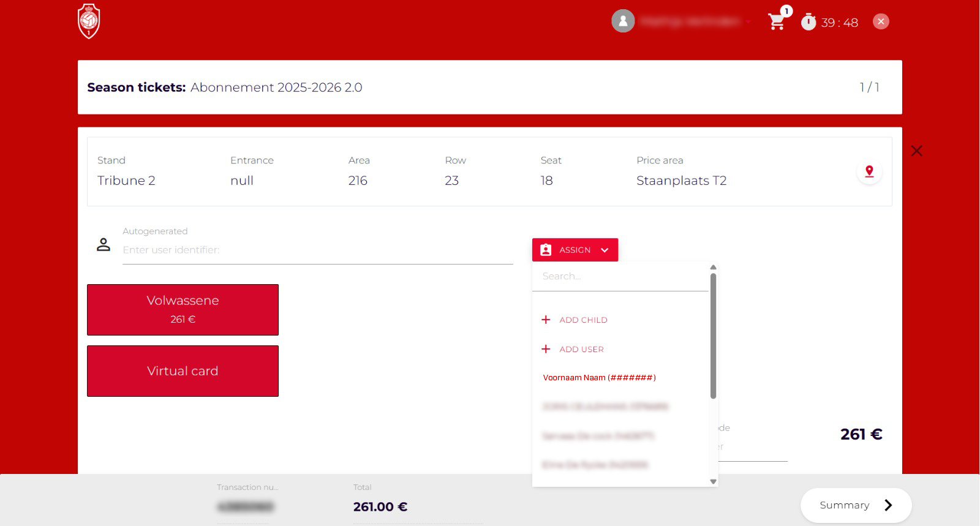
Task: Click the session timer stopwatch icon
Action: [809, 22]
